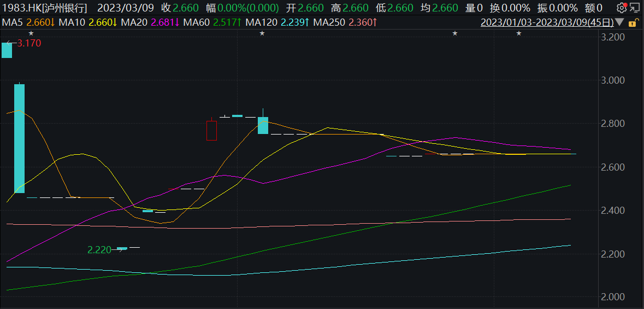Select MA20 2.681 indicator label

click(150, 22)
